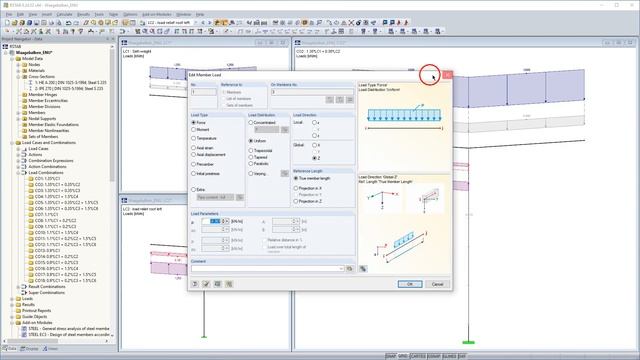Screen dimensions: 640x360
Task: Open the File menu
Action: click(x=9, y=14)
